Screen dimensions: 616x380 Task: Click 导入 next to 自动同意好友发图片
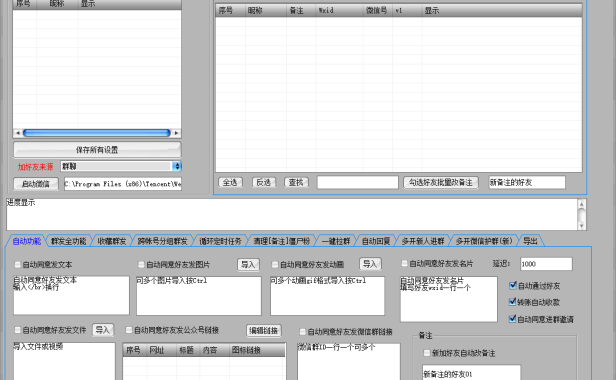coord(248,264)
